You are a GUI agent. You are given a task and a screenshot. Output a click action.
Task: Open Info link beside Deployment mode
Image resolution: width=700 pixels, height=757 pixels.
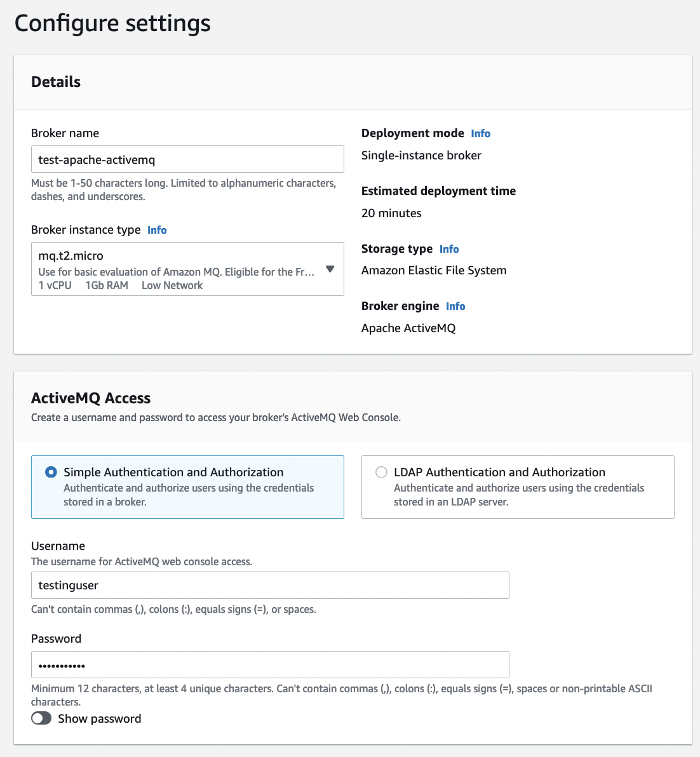tap(480, 133)
